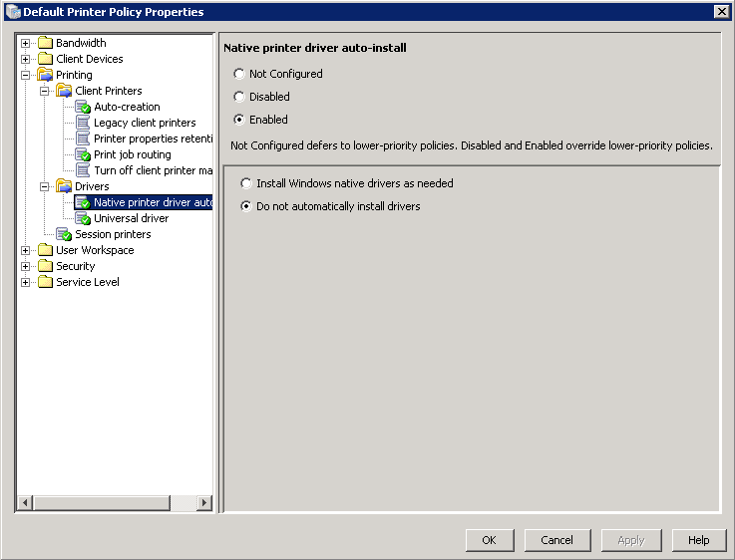Select the Disabled radio button
735x560 pixels.
[239, 97]
